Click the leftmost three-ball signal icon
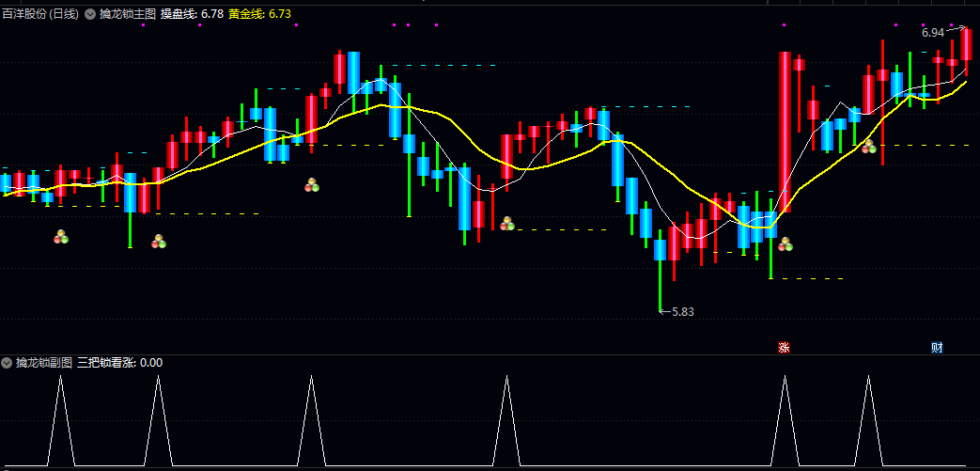980x471 pixels. pyautogui.click(x=61, y=236)
